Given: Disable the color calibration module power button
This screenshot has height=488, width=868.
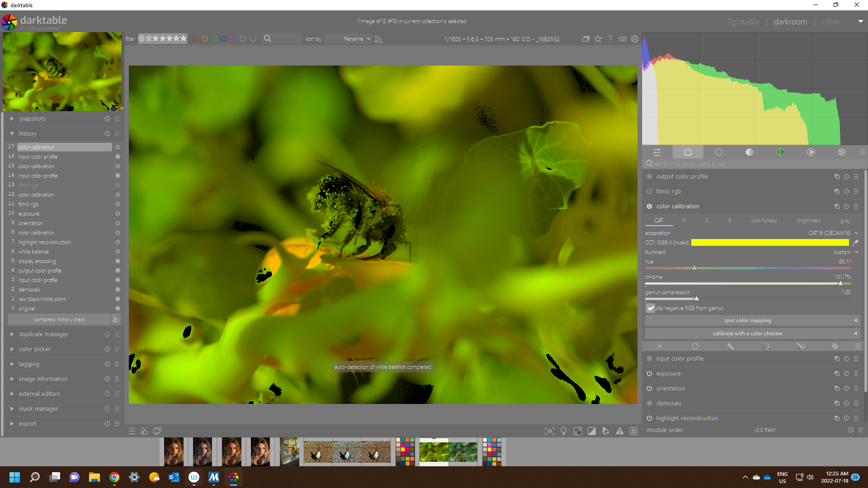Looking at the screenshot, I should click(649, 206).
